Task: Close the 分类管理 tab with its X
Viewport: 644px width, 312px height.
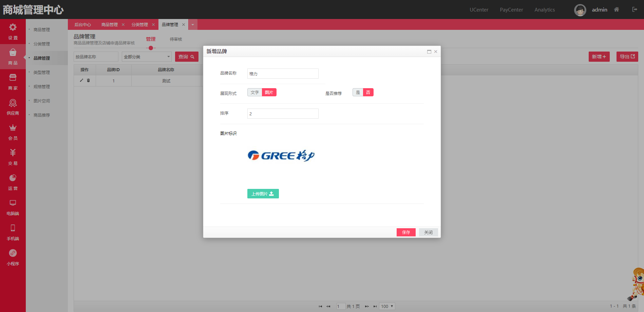Action: coord(153,24)
